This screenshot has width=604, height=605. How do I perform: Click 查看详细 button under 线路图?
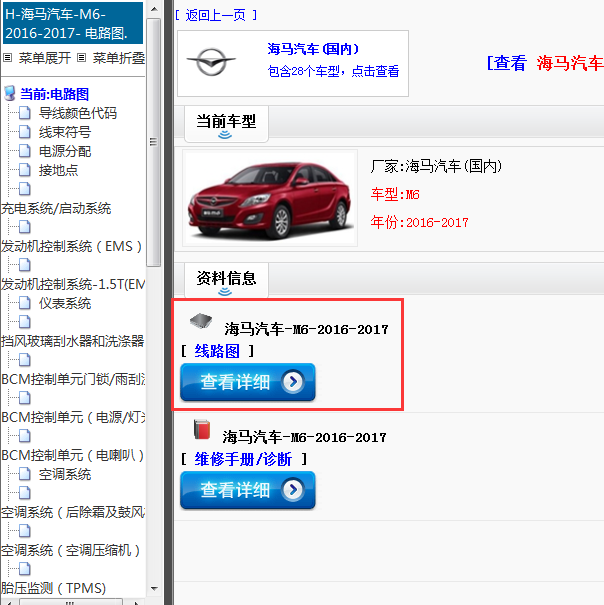tap(248, 382)
